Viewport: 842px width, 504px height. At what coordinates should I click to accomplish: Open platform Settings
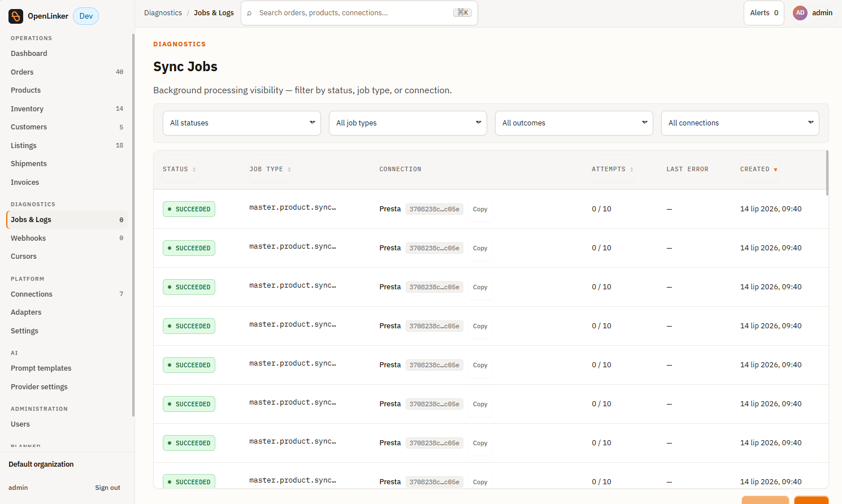pos(67,331)
